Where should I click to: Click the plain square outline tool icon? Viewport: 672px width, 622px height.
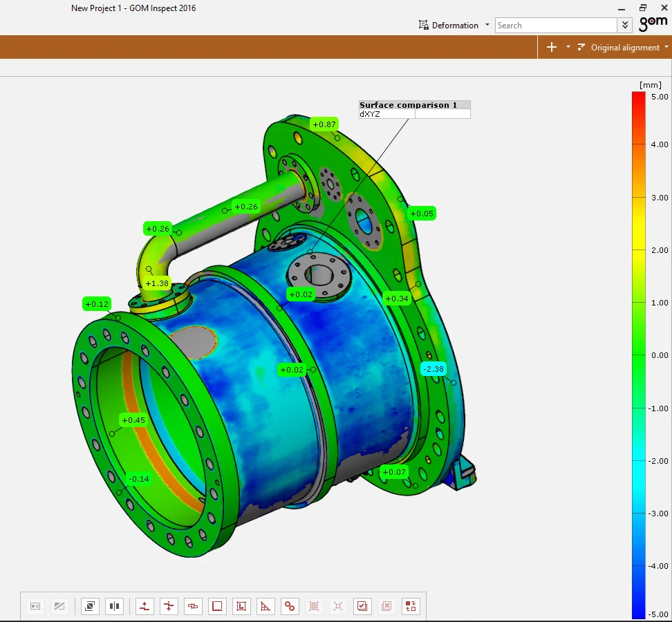pos(217,606)
